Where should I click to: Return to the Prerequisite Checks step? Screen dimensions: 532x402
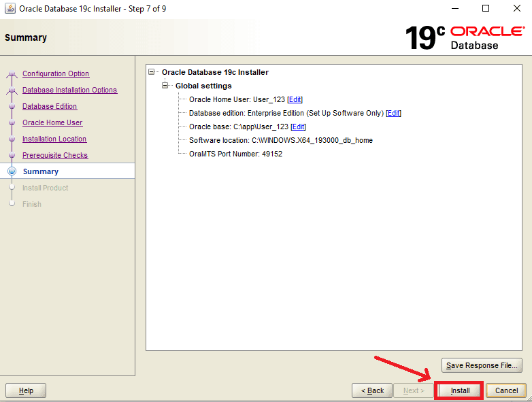[55, 155]
